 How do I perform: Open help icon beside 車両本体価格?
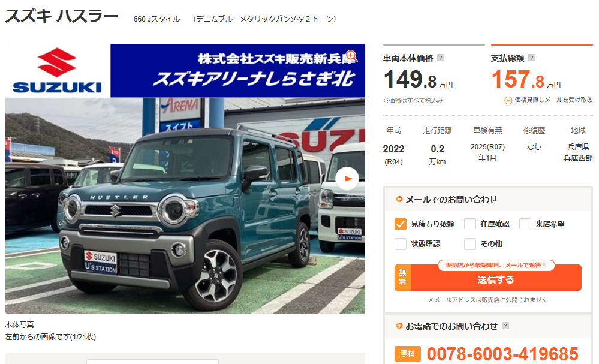click(441, 58)
